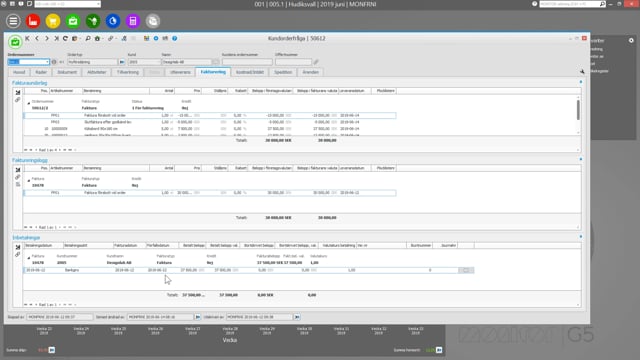The width and height of the screenshot is (640, 360).
Task: Collapse the Faktureringslogg section
Action: pos(581,159)
